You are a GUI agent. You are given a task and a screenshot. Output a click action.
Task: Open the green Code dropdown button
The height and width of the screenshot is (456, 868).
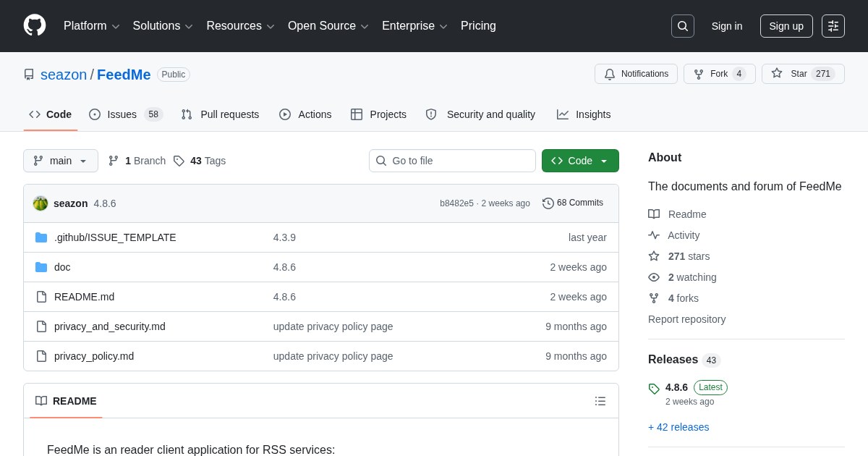[580, 161]
